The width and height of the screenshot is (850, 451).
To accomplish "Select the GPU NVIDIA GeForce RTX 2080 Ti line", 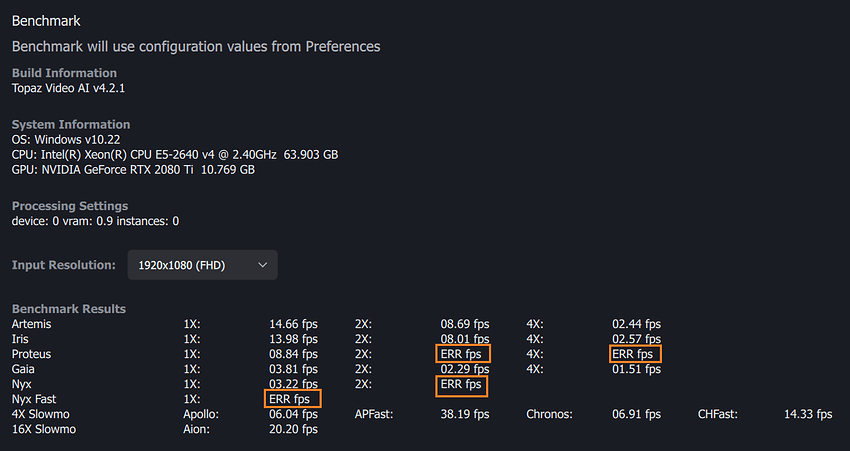I will [x=133, y=170].
